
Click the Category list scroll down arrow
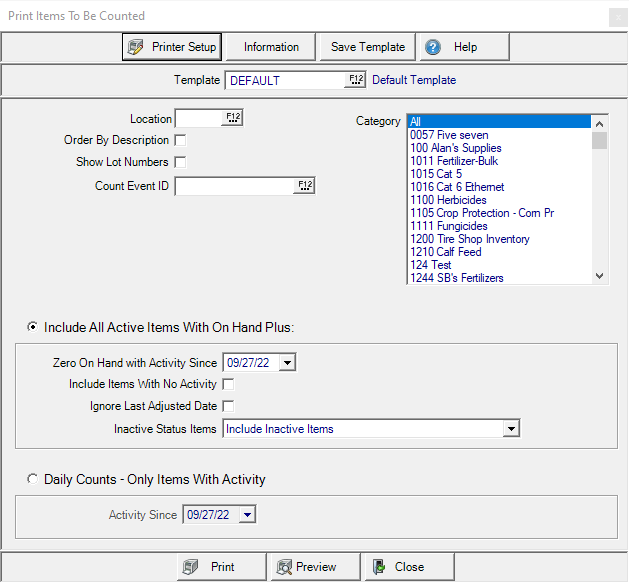600,276
